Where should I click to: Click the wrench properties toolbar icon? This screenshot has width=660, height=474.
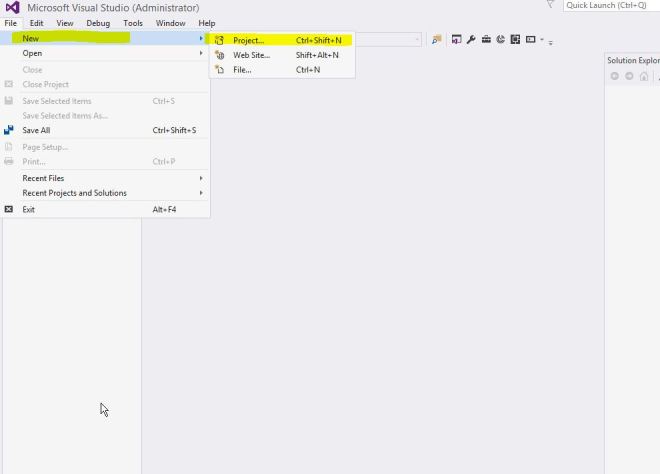[x=471, y=40]
